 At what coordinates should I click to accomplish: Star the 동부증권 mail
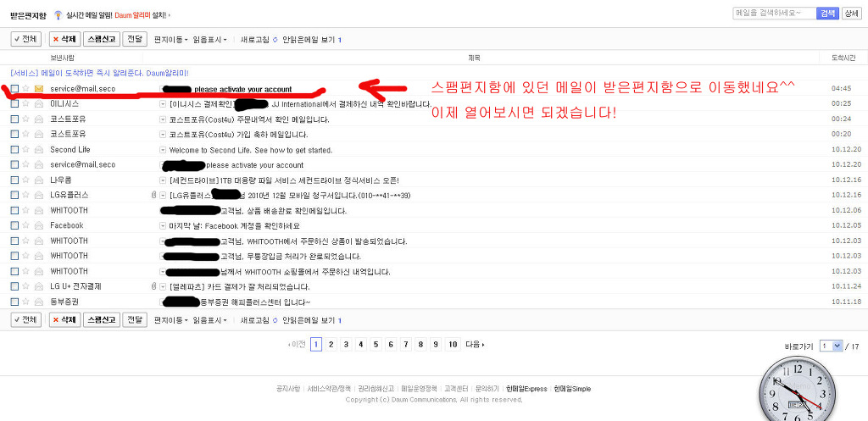pyautogui.click(x=25, y=302)
